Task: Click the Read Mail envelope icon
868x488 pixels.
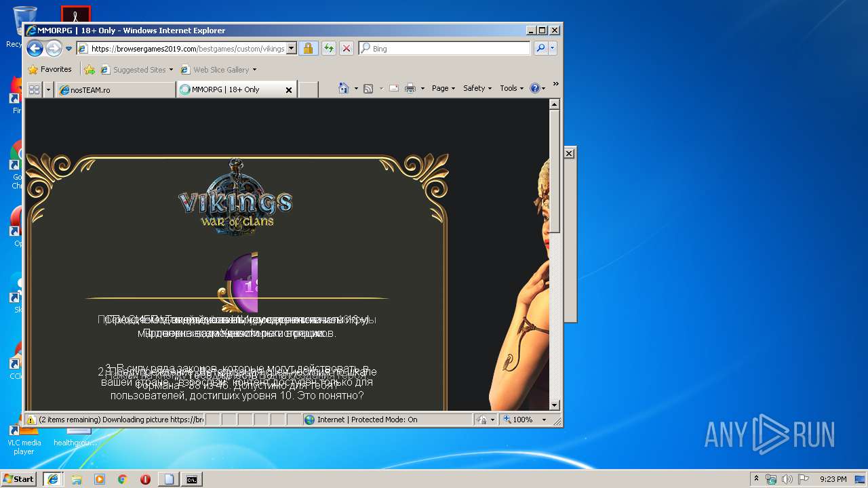Action: 394,88
